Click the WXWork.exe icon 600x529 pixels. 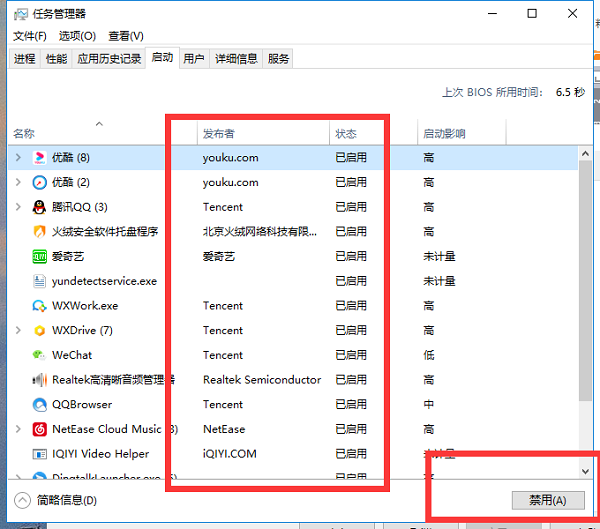tap(39, 306)
